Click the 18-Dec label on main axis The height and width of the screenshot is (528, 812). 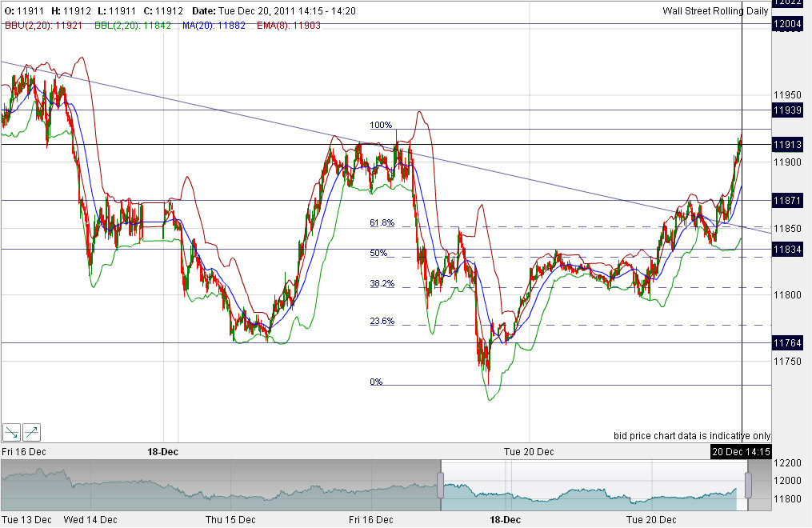tap(162, 451)
